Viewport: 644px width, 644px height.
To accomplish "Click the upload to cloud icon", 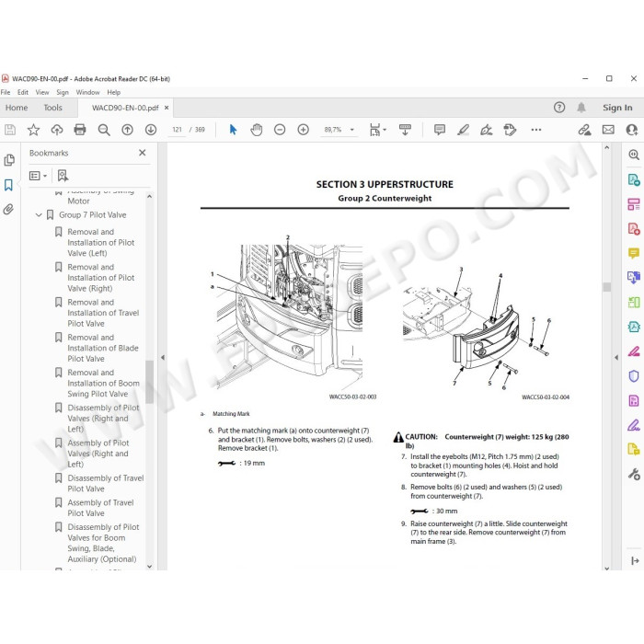I will click(57, 130).
